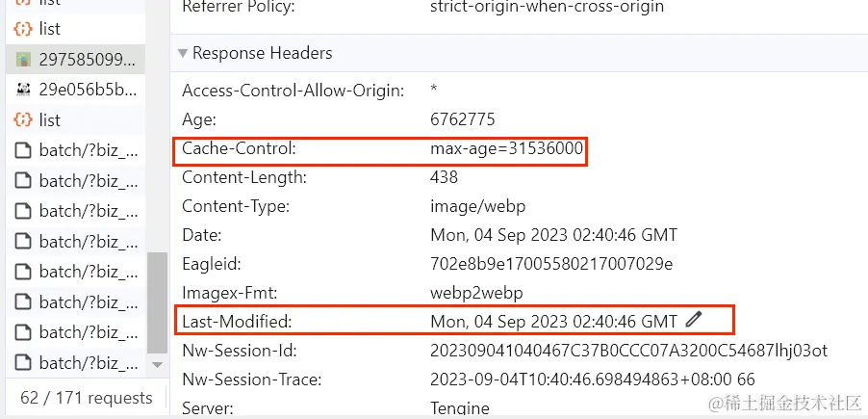This screenshot has width=868, height=419.
Task: Click the pencil edit icon beside Last-Modified value
Action: coord(694,319)
